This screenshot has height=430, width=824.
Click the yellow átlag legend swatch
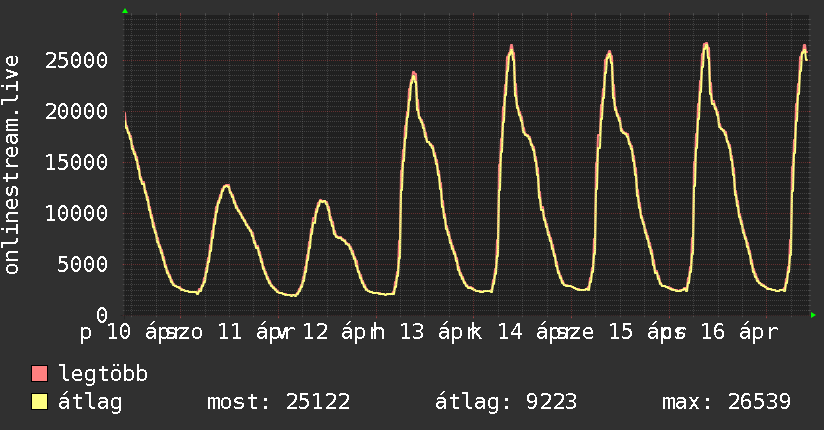[x=39, y=401]
